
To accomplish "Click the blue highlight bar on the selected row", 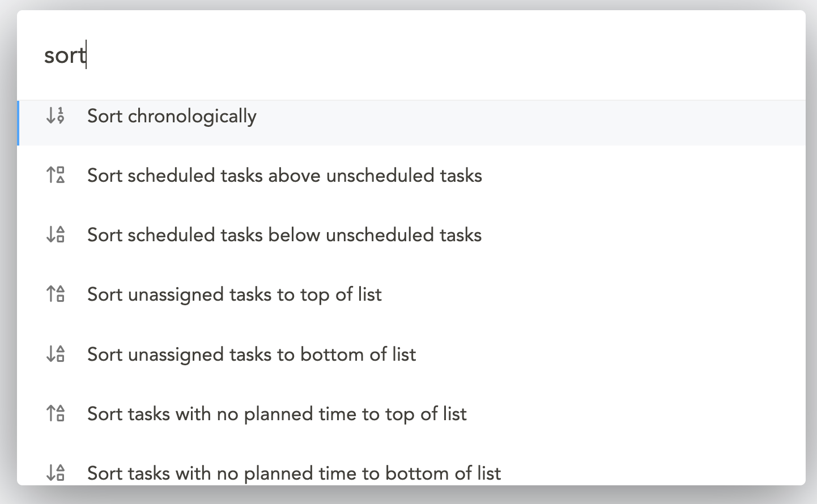I will [x=19, y=123].
